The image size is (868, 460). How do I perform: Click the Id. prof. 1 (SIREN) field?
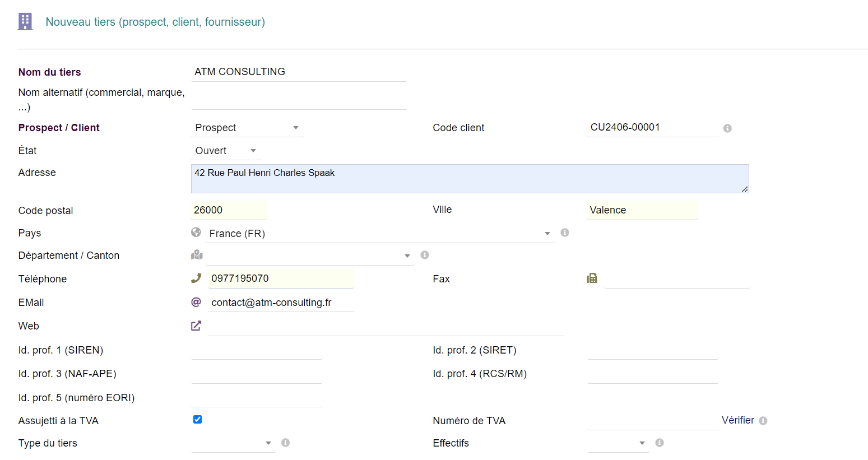[257, 350]
